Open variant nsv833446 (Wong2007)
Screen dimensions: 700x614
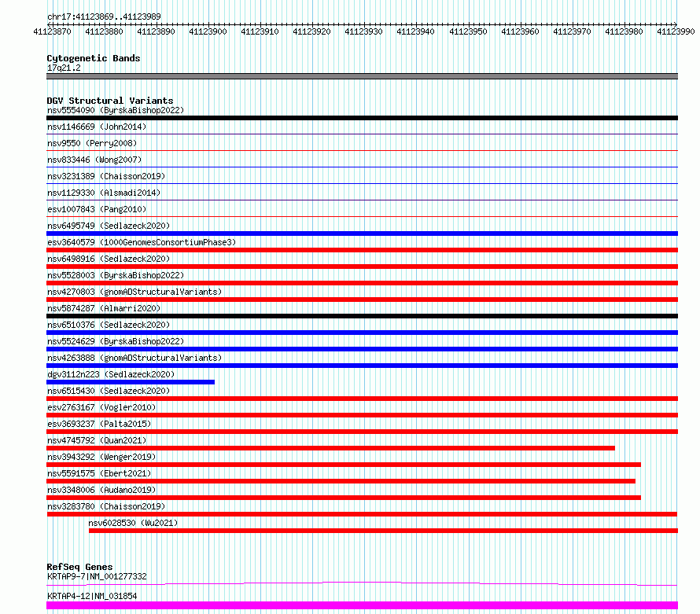pyautogui.click(x=94, y=160)
